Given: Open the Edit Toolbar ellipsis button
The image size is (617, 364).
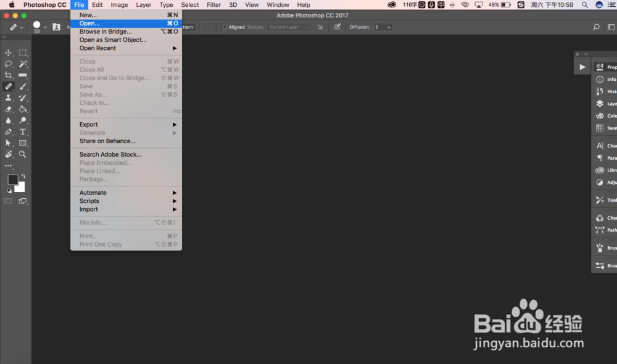Looking at the screenshot, I should pos(8,166).
